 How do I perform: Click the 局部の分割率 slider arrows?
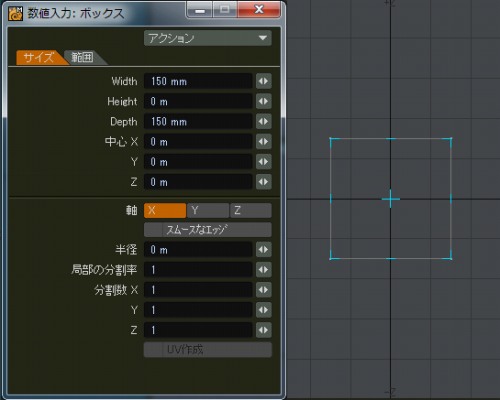[x=264, y=270]
